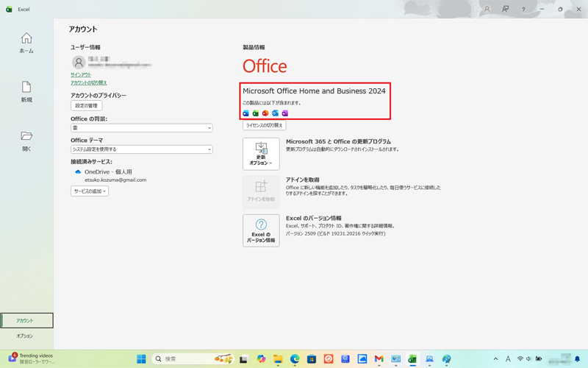
Task: Expand the Office の背景 dropdown
Action: pyautogui.click(x=141, y=128)
